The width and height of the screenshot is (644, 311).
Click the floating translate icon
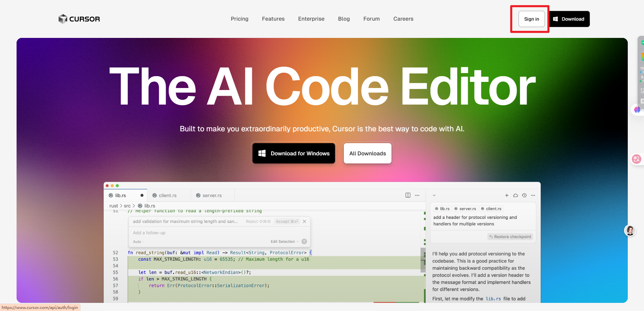click(x=637, y=159)
